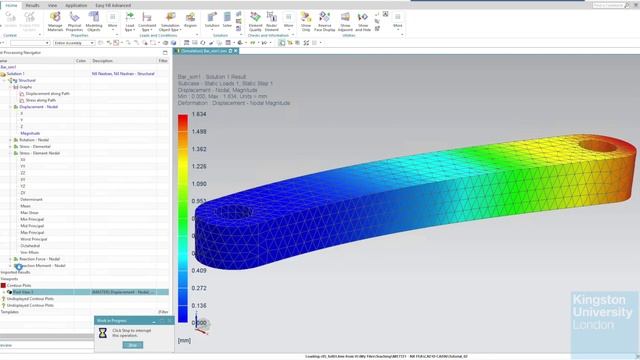640x360 pixels.
Task: Select the Octahedral stress result
Action: click(30, 246)
